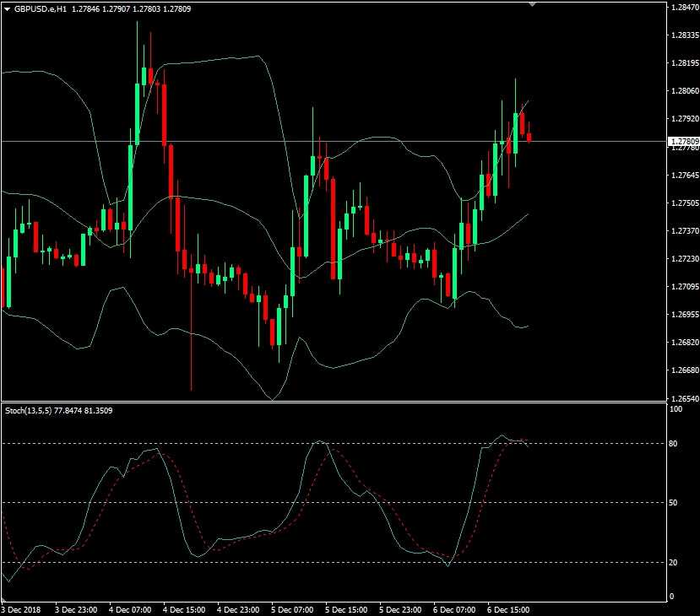Click the 4 Dec 07:00 time label
The width and height of the screenshot is (700, 616).
pos(131,608)
